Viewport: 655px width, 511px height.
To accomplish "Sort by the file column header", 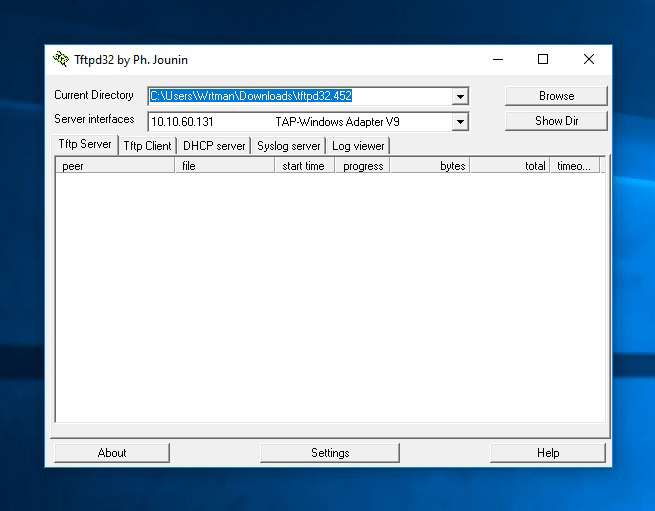I will 225,166.
